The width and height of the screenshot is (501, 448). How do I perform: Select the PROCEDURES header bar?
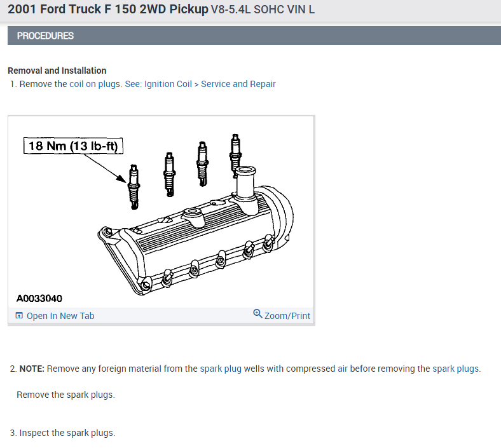pyautogui.click(x=254, y=36)
